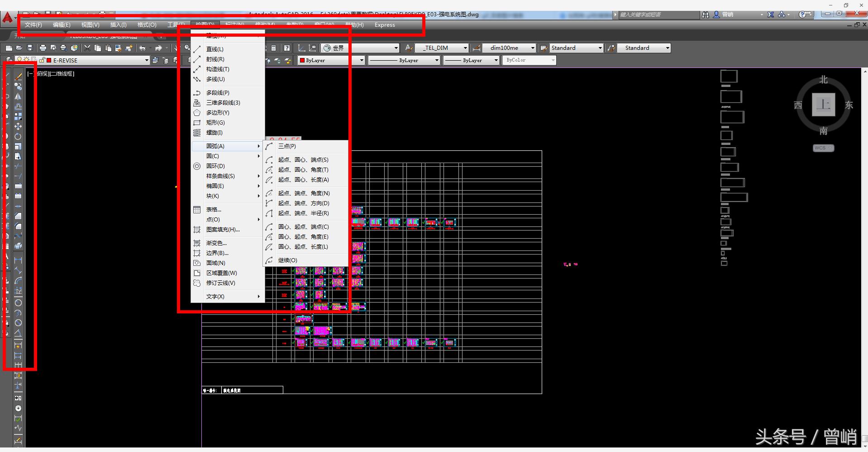Viewport: 868px width, 452px height.
Task: Open the dim100me dimension style dropdown
Action: (532, 48)
